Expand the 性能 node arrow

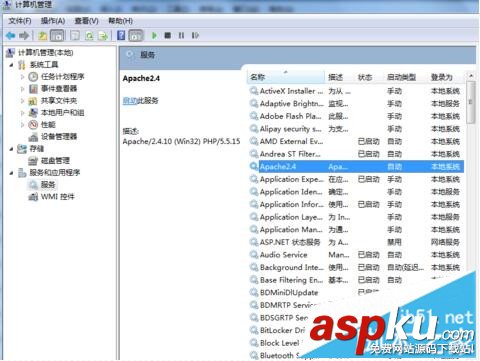click(x=22, y=125)
